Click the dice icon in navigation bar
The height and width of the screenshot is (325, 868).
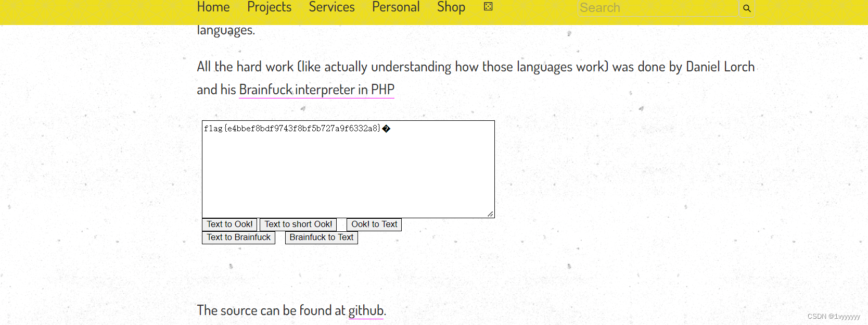(x=488, y=6)
